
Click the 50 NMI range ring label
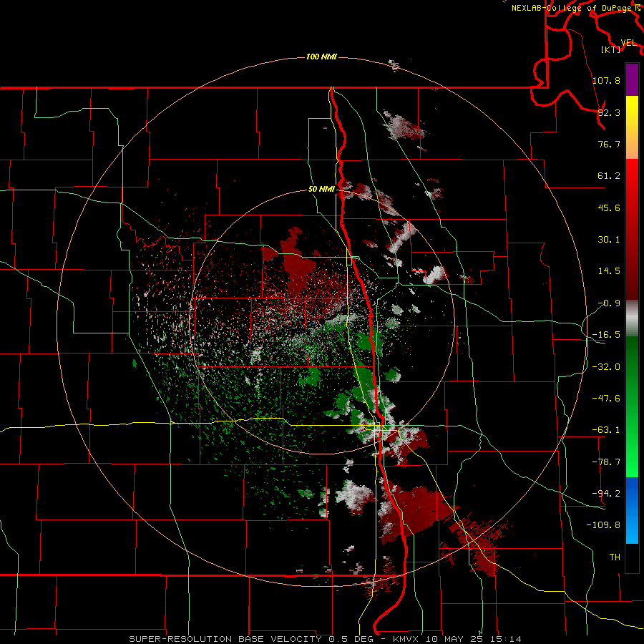click(321, 190)
